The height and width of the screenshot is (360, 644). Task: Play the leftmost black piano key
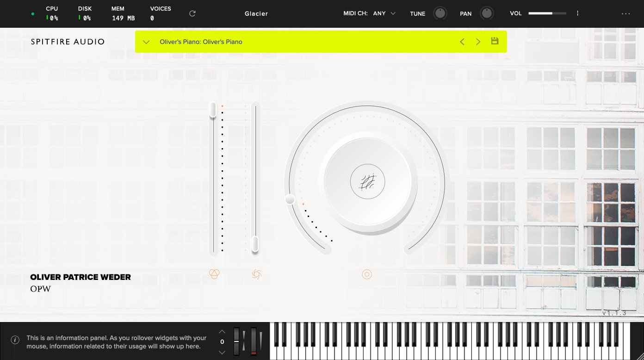click(277, 335)
